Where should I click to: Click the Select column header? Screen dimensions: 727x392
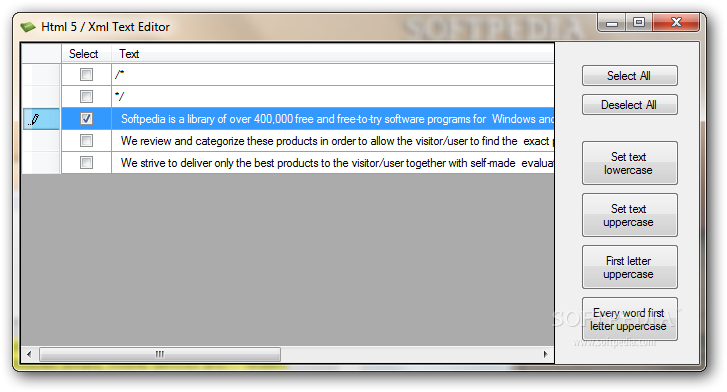[87, 54]
